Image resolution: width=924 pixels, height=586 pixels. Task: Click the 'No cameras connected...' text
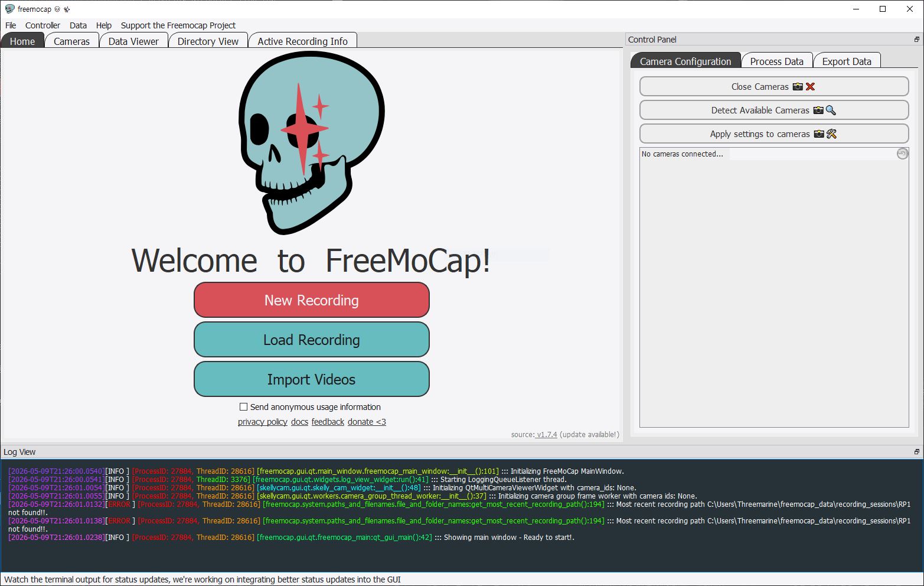tap(682, 154)
